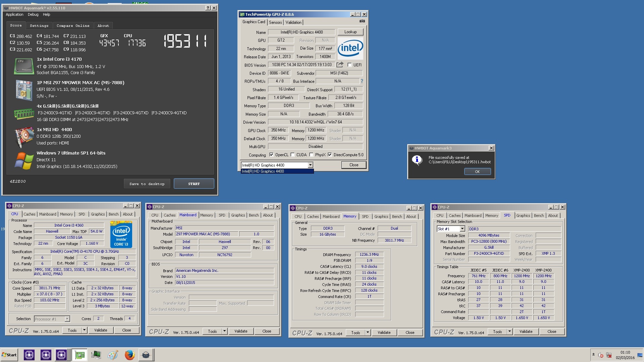Click the Bus Interface question mark icon
The height and width of the screenshot is (362, 644).
(362, 81)
